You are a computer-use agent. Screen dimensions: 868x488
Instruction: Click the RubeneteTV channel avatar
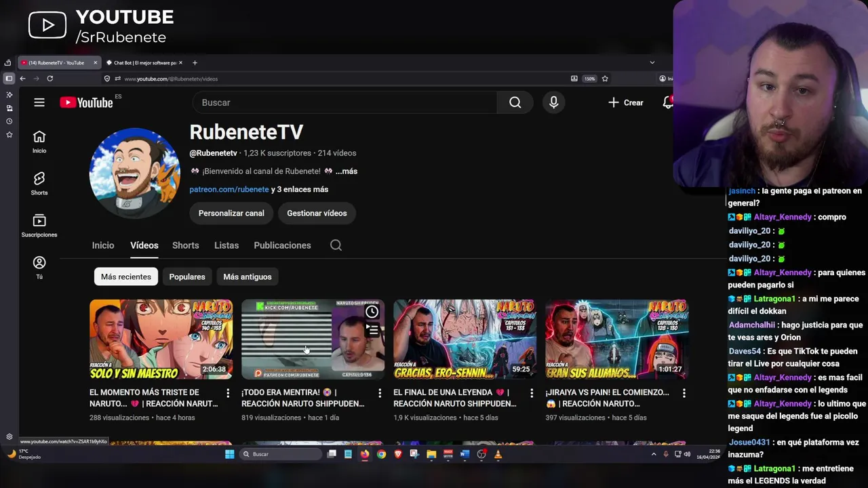point(134,173)
